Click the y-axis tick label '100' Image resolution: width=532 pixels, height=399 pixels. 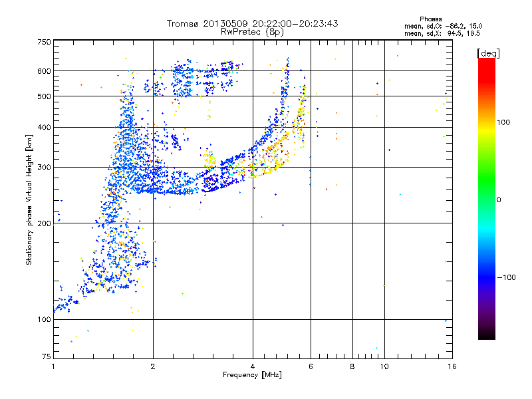[x=44, y=320]
